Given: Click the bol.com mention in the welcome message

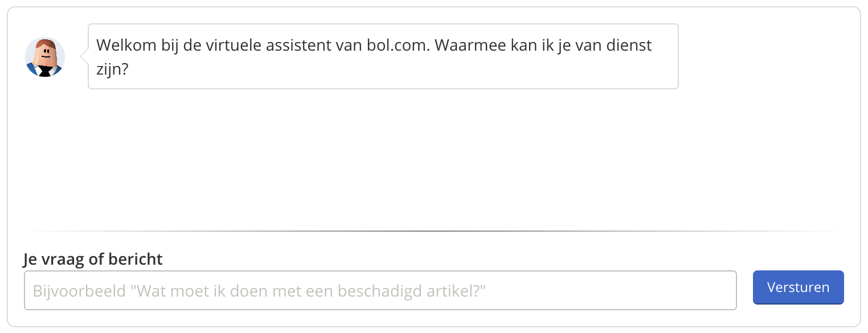Looking at the screenshot, I should 393,45.
